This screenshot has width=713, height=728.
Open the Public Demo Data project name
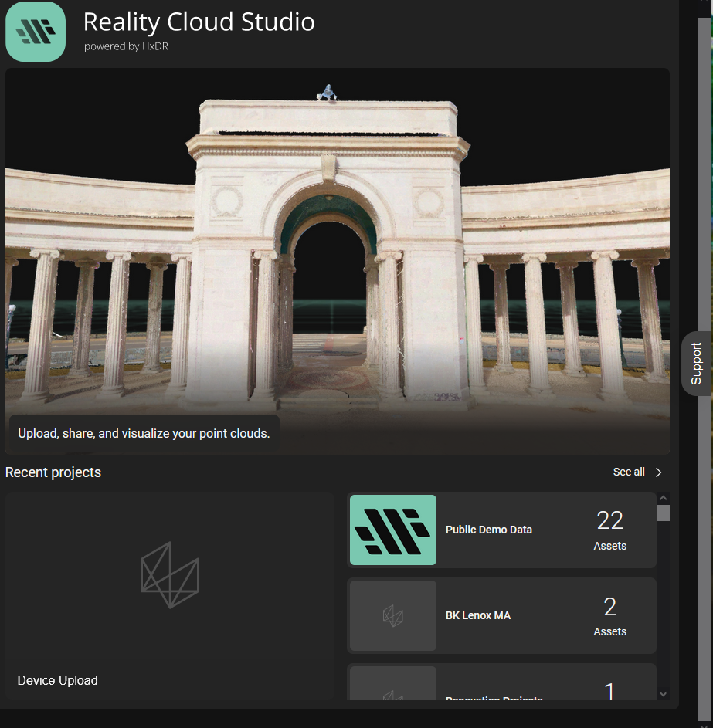(489, 530)
